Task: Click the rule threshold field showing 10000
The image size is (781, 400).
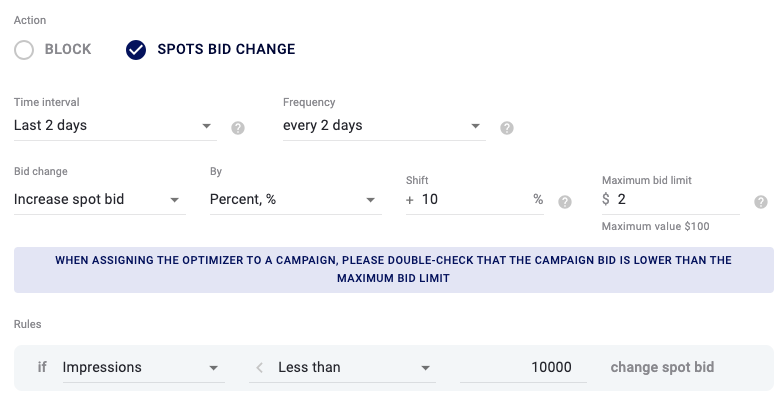Action: point(523,368)
